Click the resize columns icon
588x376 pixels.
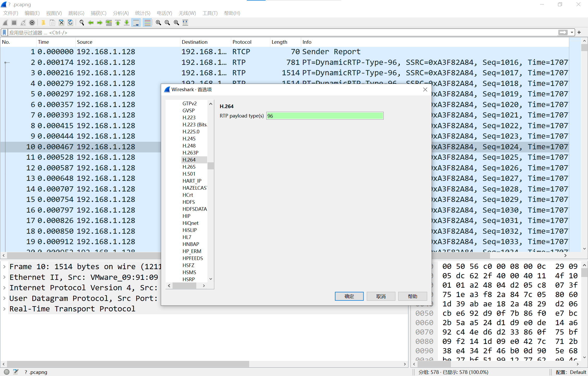[185, 23]
